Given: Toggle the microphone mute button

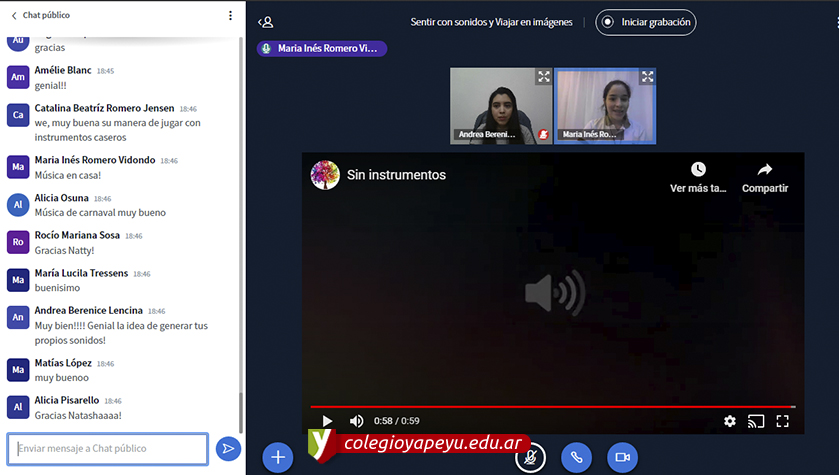Looking at the screenshot, I should tap(530, 457).
